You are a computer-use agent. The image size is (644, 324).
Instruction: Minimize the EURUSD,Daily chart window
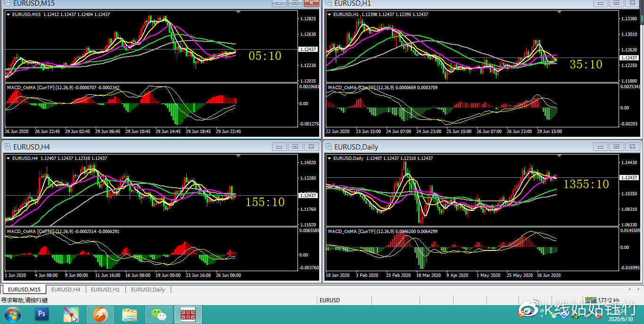(x=601, y=147)
